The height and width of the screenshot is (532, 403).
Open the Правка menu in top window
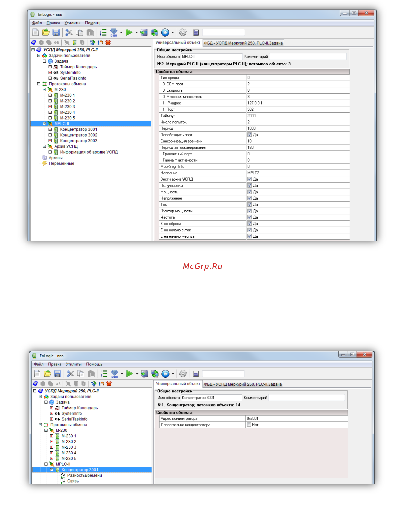(x=53, y=23)
